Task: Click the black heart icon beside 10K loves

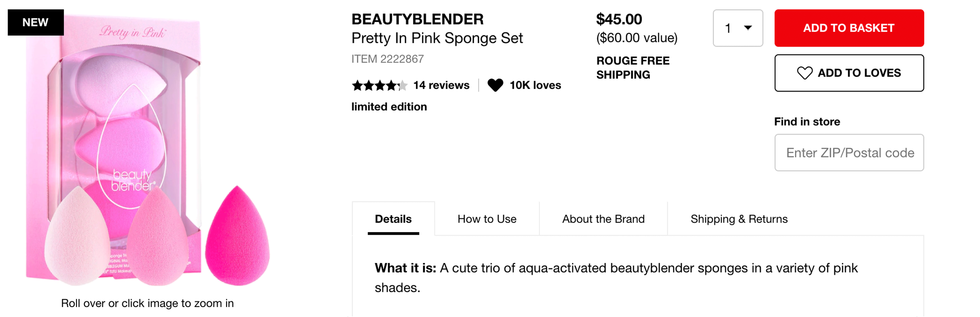Action: (x=495, y=85)
